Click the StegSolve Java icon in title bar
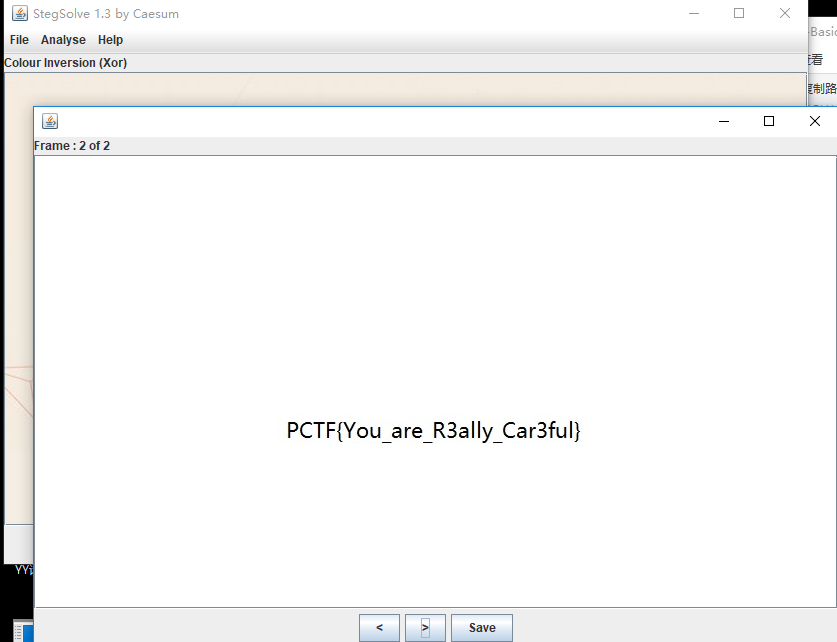The width and height of the screenshot is (837, 642). pyautogui.click(x=19, y=14)
